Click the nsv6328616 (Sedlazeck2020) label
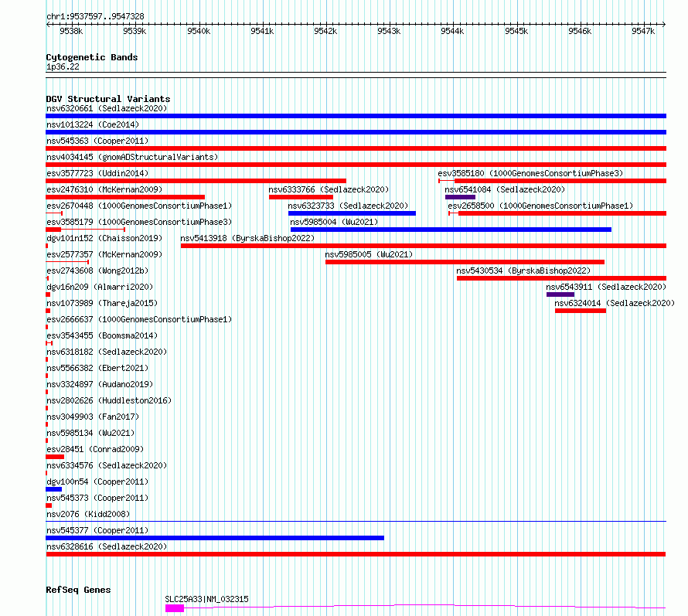 point(107,546)
